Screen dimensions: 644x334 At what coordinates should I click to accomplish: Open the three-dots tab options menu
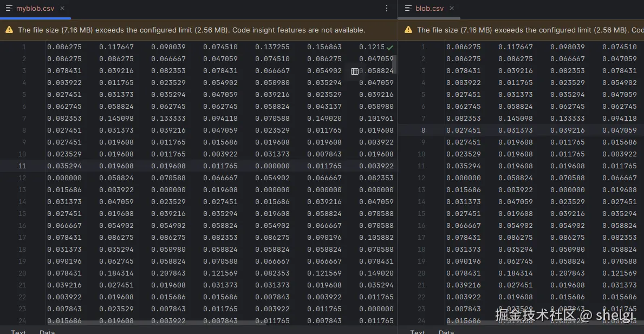tap(387, 8)
